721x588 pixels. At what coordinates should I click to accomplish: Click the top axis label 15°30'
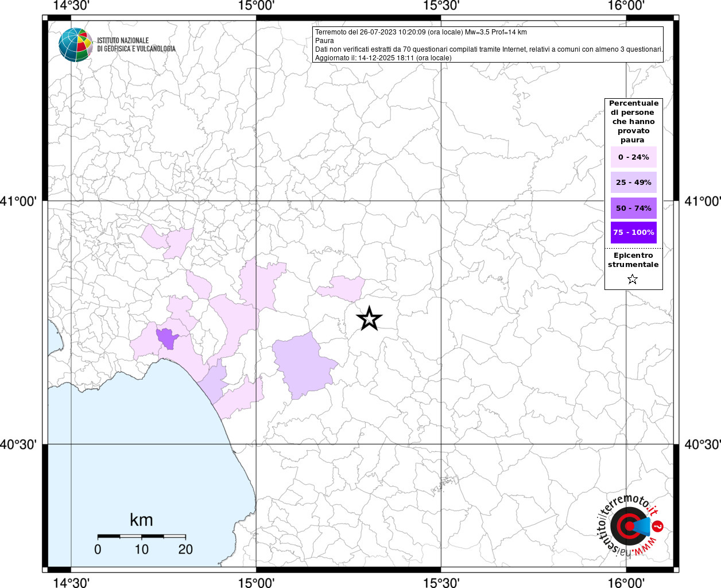tap(441, 6)
